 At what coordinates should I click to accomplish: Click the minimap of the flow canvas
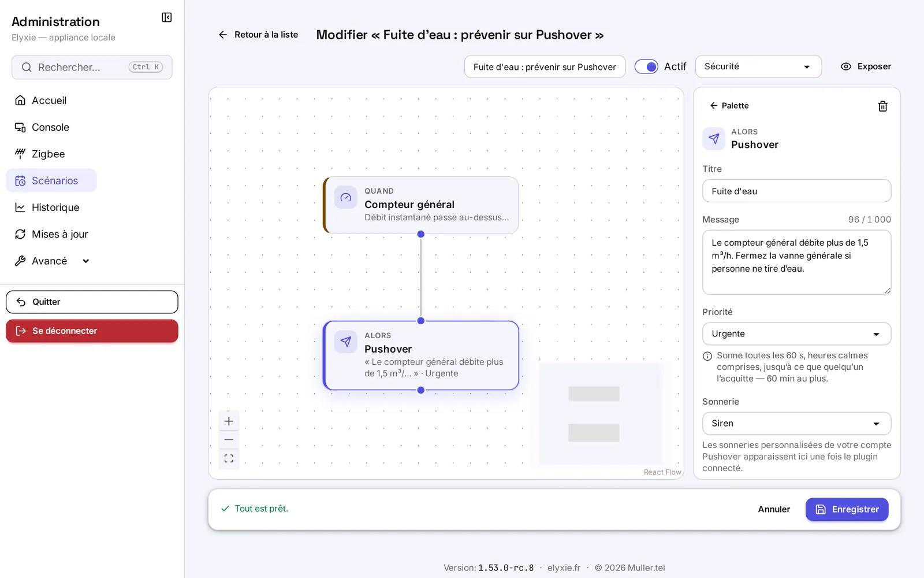tap(601, 413)
